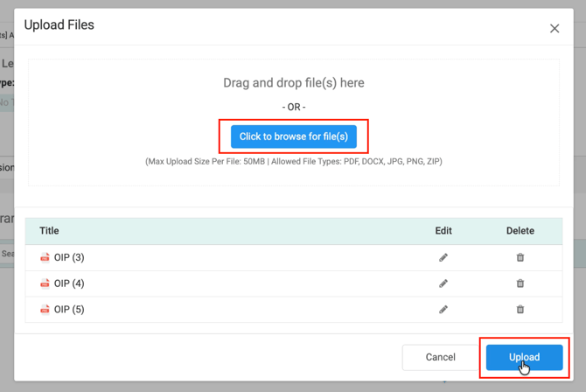This screenshot has height=392, width=586.
Task: Click to browse for file(s) button
Action: 294,136
